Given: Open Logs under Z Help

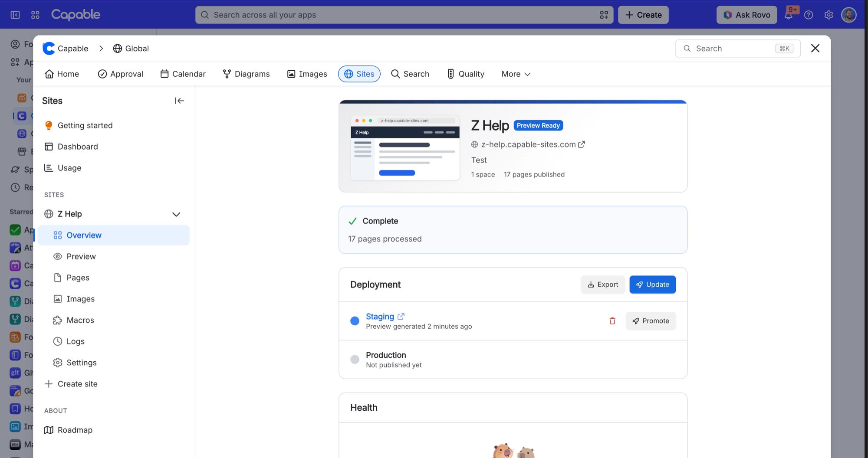Looking at the screenshot, I should point(113,341).
